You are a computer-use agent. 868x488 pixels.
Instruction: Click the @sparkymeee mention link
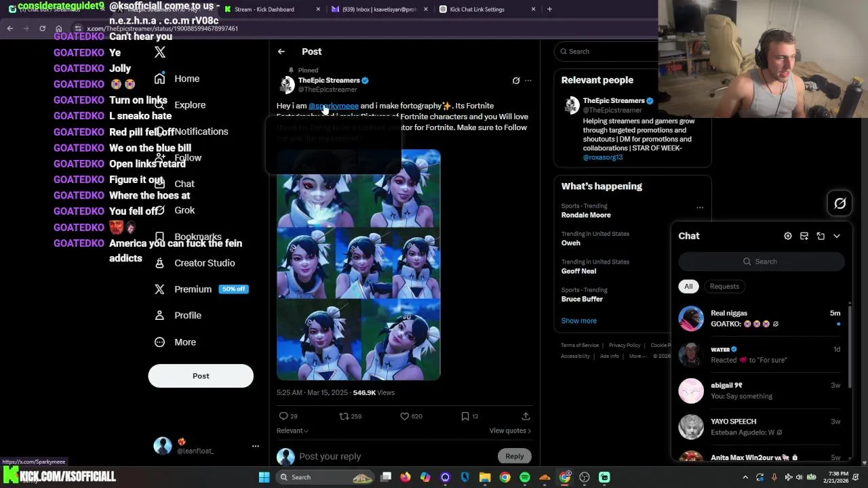[334, 106]
